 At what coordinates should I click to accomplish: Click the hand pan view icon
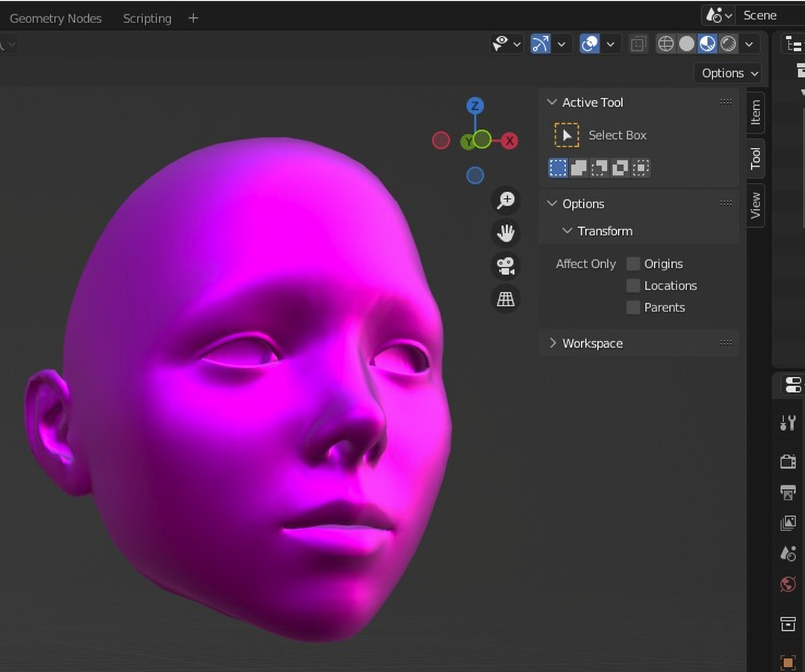[506, 233]
